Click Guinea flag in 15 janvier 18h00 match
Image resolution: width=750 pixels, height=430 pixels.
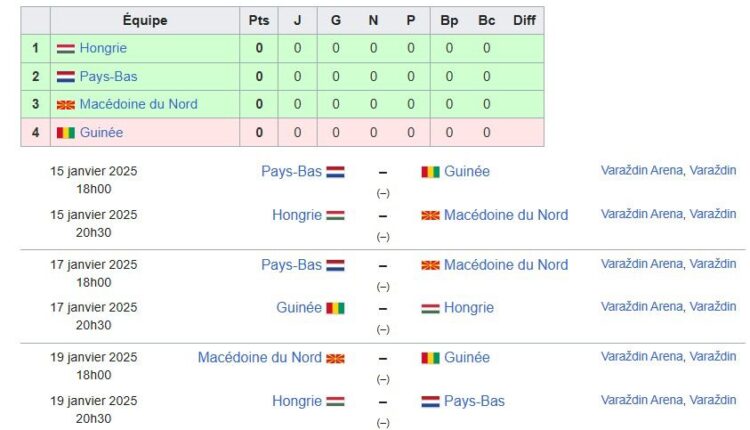click(430, 172)
